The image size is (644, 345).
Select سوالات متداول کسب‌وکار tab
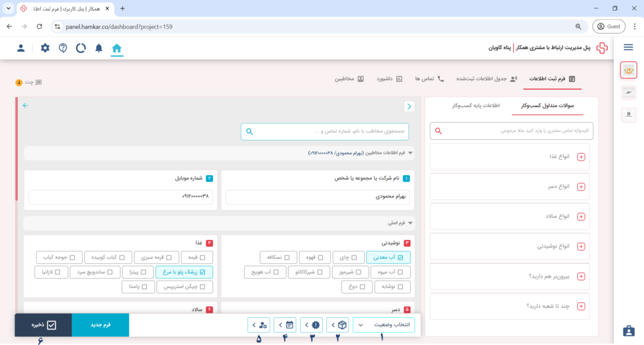coord(547,106)
